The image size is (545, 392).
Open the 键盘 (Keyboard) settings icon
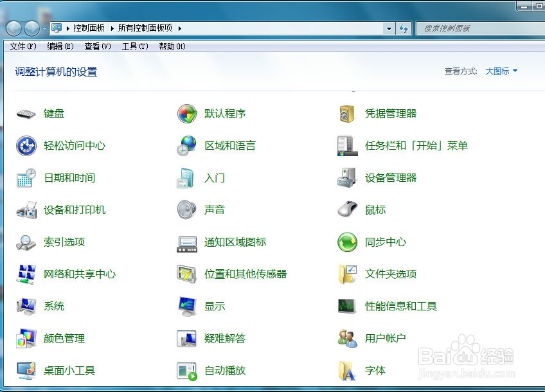[x=26, y=113]
